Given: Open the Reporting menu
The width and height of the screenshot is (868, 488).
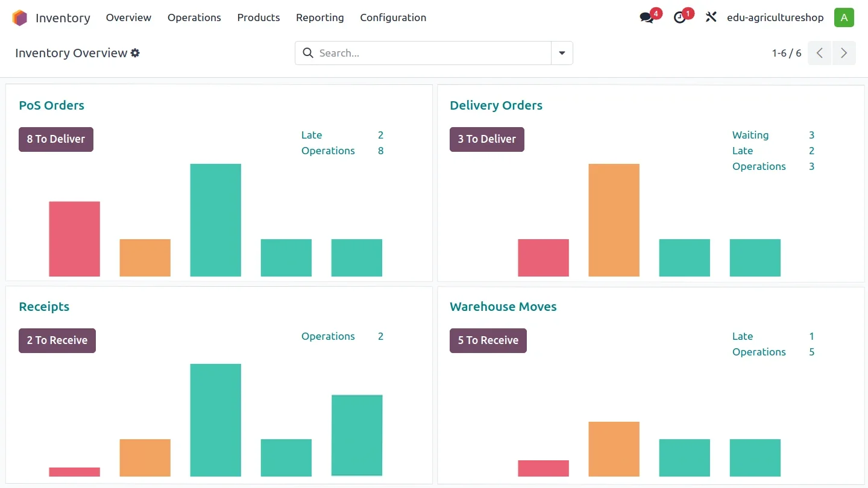Looking at the screenshot, I should 319,17.
